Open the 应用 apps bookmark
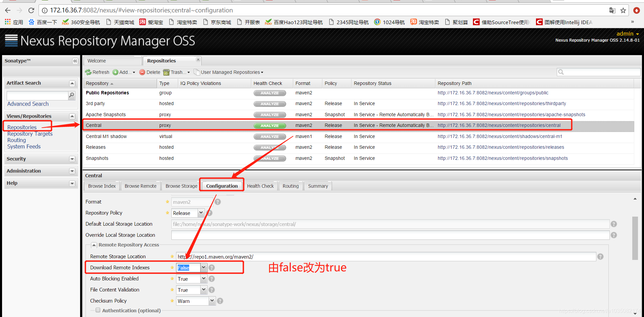Screen dimensions: 644x317 (x=14, y=22)
